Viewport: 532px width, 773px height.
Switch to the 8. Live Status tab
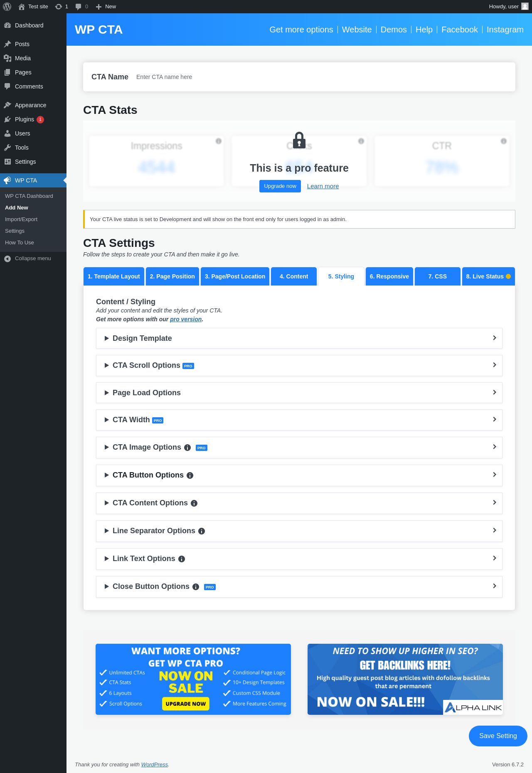coord(488,276)
